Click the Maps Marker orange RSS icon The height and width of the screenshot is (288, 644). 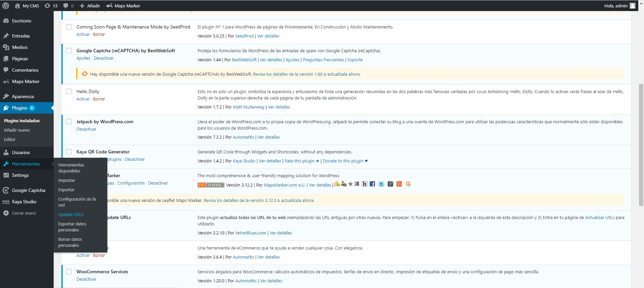point(399,184)
